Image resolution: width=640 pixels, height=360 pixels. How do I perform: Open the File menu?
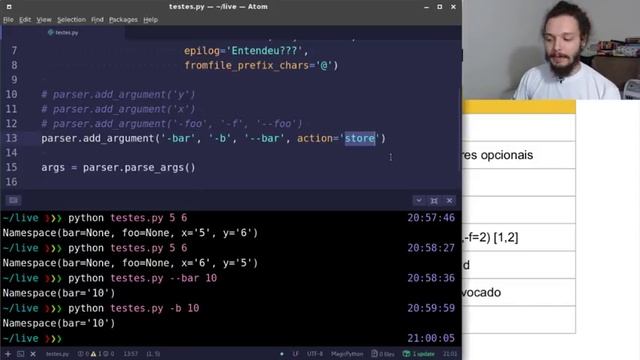click(8, 20)
